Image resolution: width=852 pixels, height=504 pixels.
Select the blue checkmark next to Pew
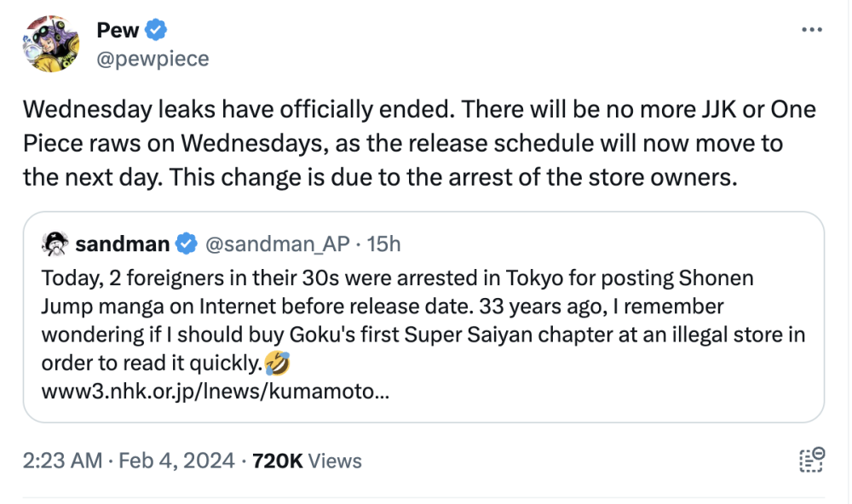pos(155,29)
